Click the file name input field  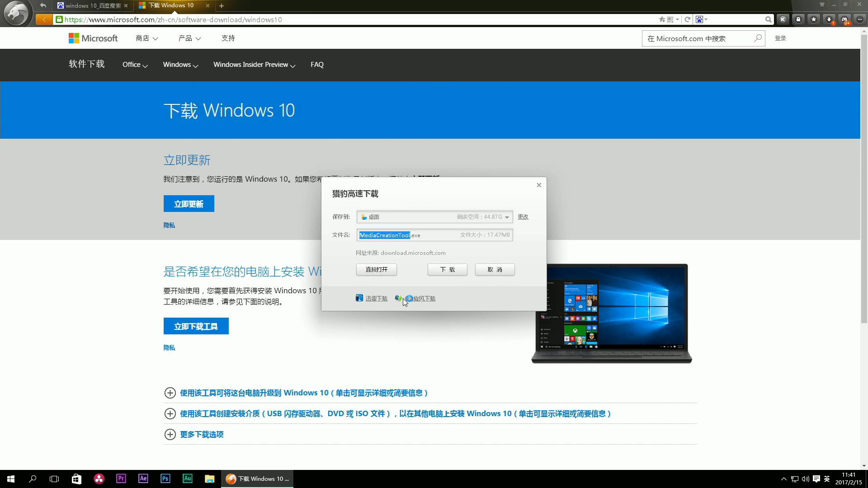434,235
